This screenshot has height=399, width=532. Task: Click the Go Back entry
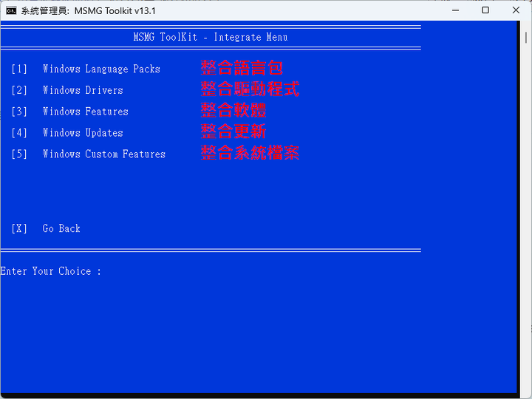[61, 228]
